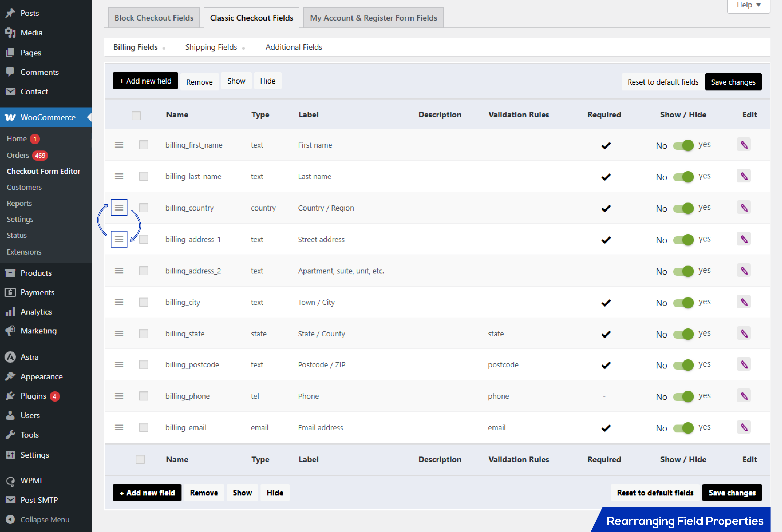Open the Customers submenu item
Screen dimensions: 782x532
pyautogui.click(x=24, y=187)
